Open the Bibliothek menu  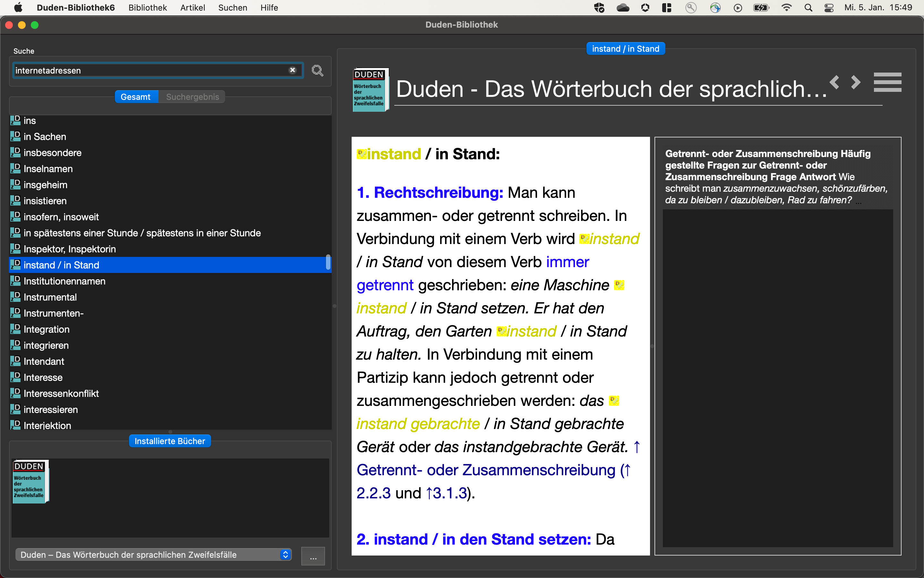147,8
